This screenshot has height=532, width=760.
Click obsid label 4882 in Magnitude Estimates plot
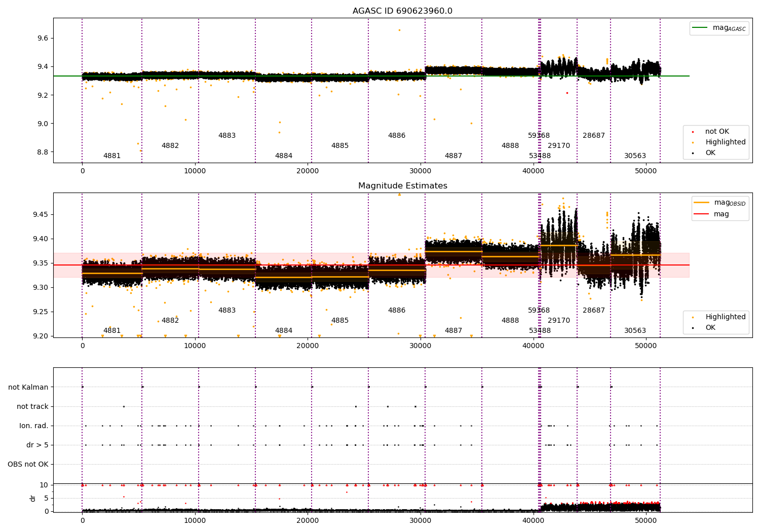(170, 321)
